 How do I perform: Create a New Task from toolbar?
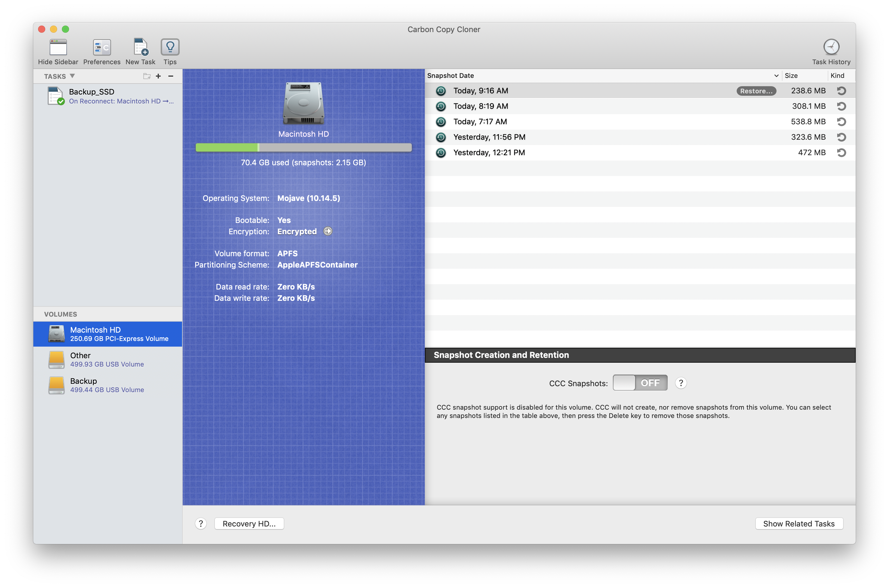coord(140,48)
